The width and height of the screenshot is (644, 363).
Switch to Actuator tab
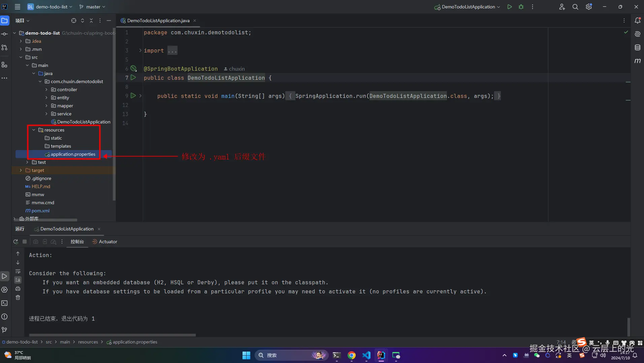coord(105,242)
